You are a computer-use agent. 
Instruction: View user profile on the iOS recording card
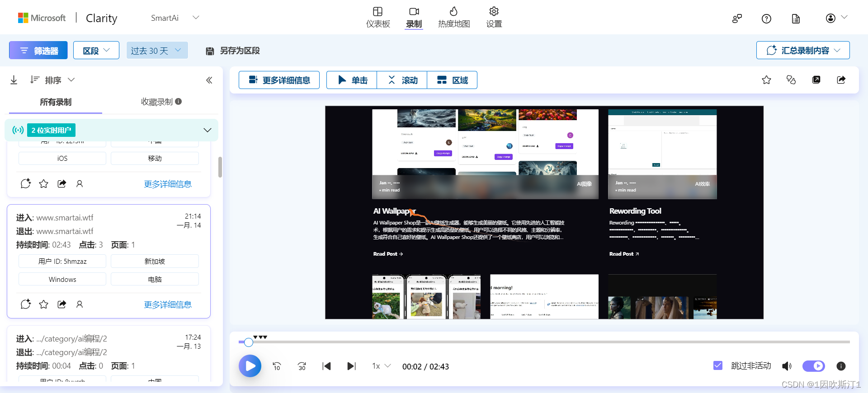click(x=80, y=183)
